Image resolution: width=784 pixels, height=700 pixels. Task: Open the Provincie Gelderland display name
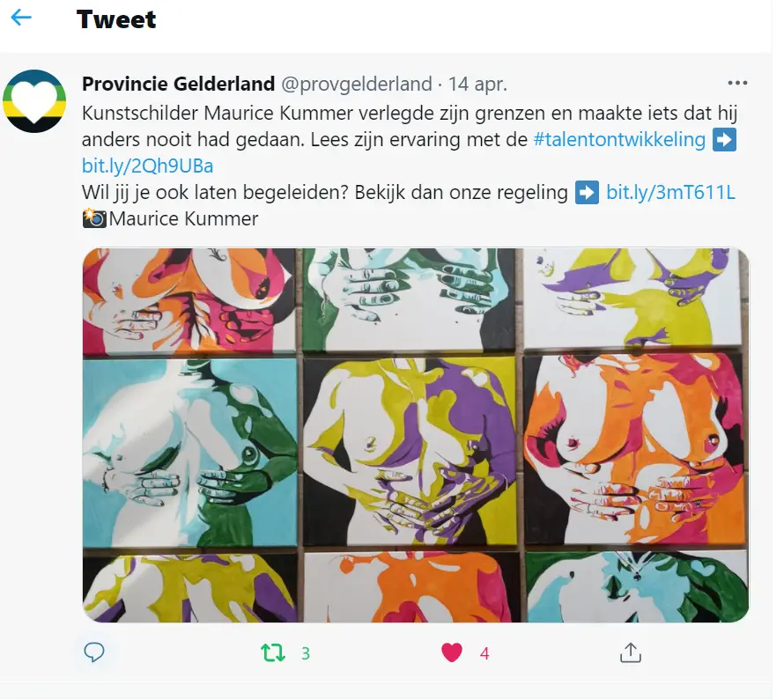(x=179, y=84)
